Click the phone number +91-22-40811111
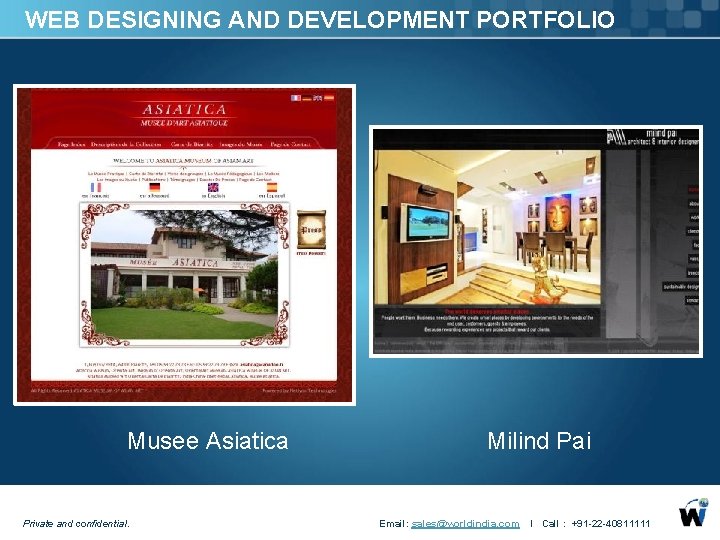Screen dimensions: 720x540 [x=611, y=523]
